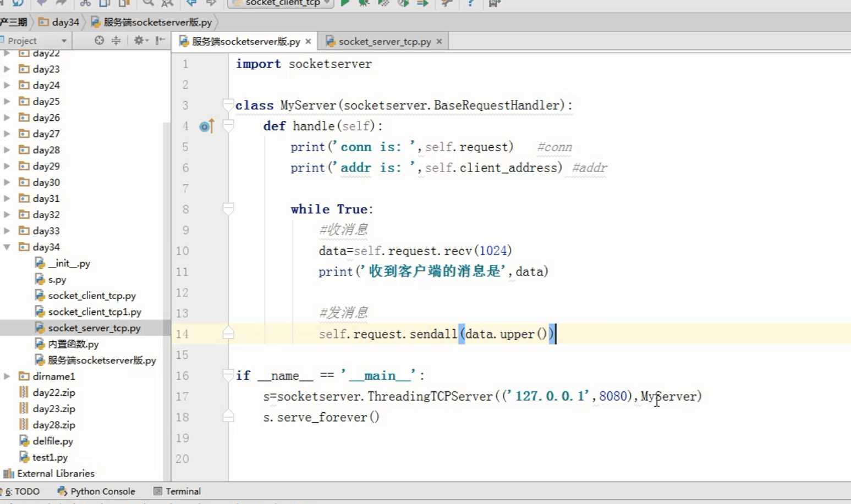Viewport: 851px width, 504px height.
Task: Expand the day26 folder
Action: click(7, 118)
